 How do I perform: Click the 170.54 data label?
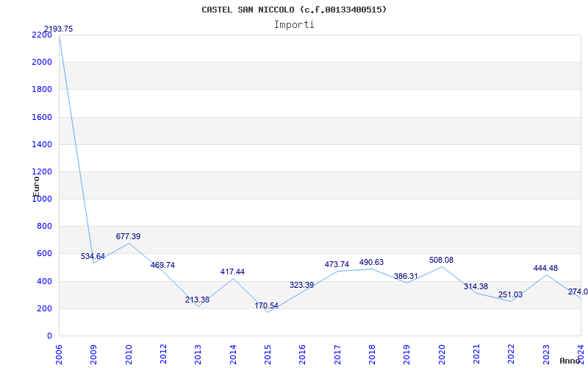[267, 305]
